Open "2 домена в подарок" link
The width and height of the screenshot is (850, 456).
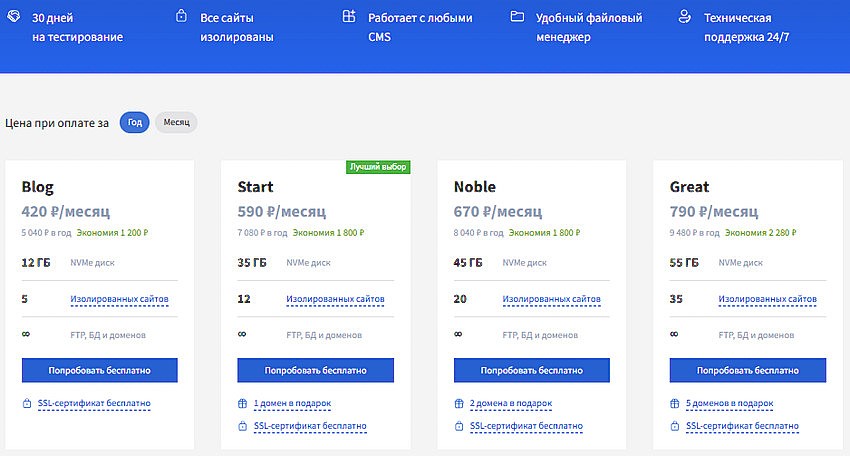(x=511, y=403)
